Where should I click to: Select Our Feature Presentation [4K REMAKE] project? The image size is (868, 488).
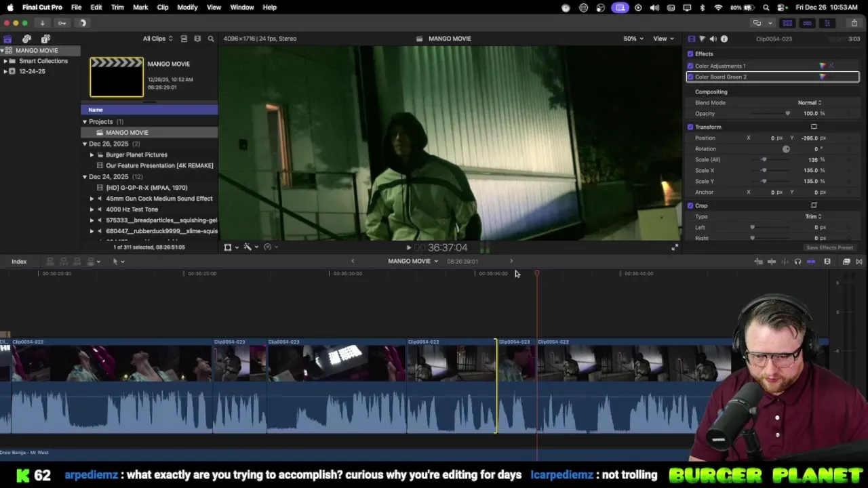click(x=159, y=165)
